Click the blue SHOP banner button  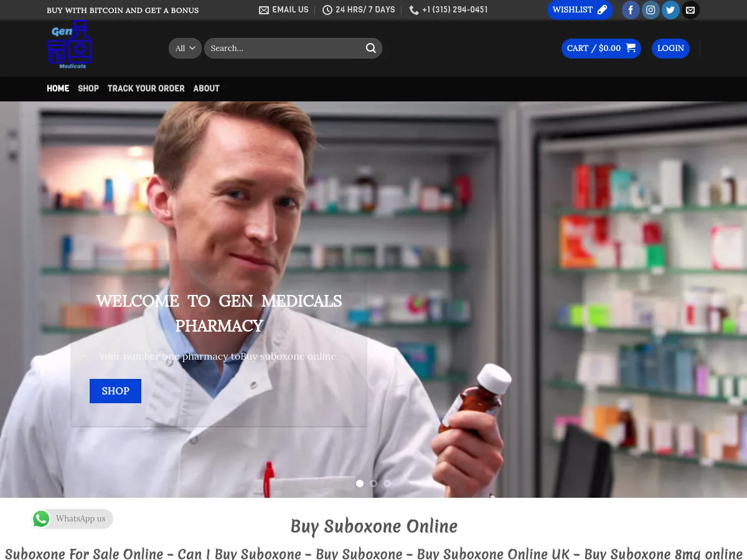(115, 391)
